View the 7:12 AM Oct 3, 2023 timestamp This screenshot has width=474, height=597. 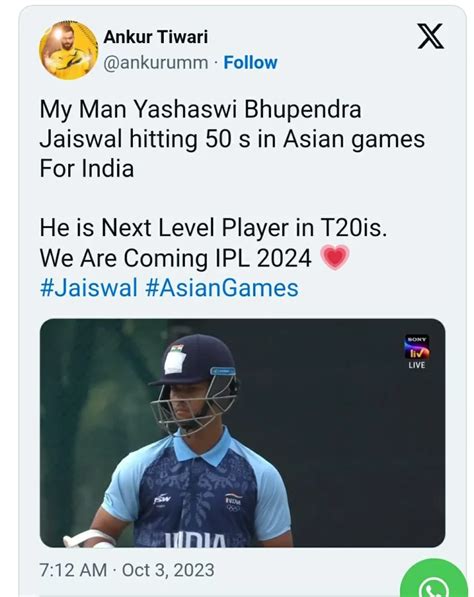coord(127,570)
